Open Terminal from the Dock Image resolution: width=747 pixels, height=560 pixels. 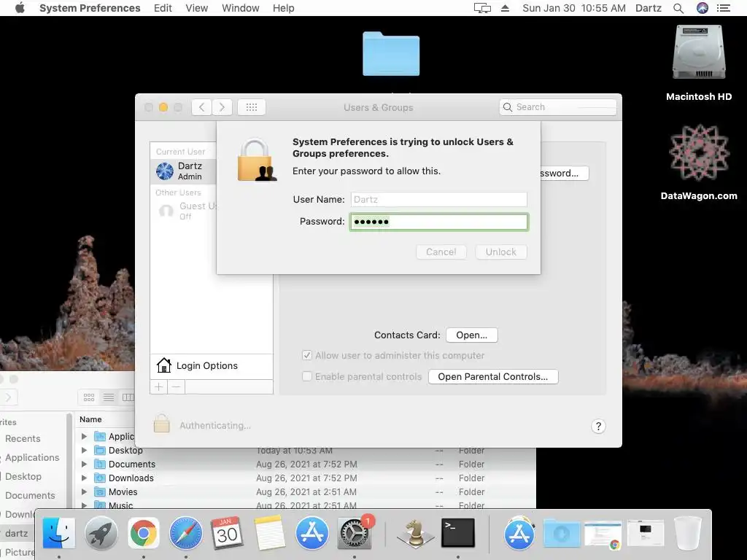[x=458, y=533]
